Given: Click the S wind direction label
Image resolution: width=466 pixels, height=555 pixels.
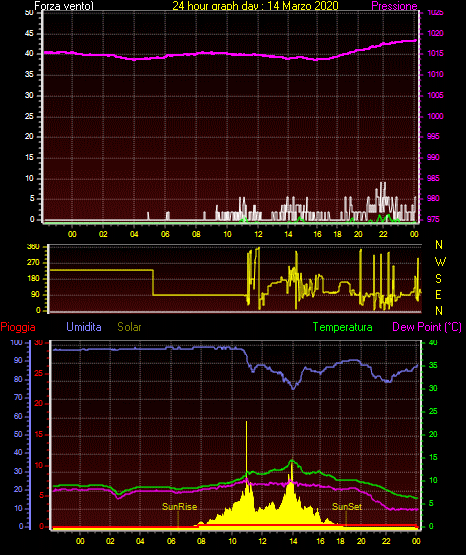Looking at the screenshot, I should [439, 279].
